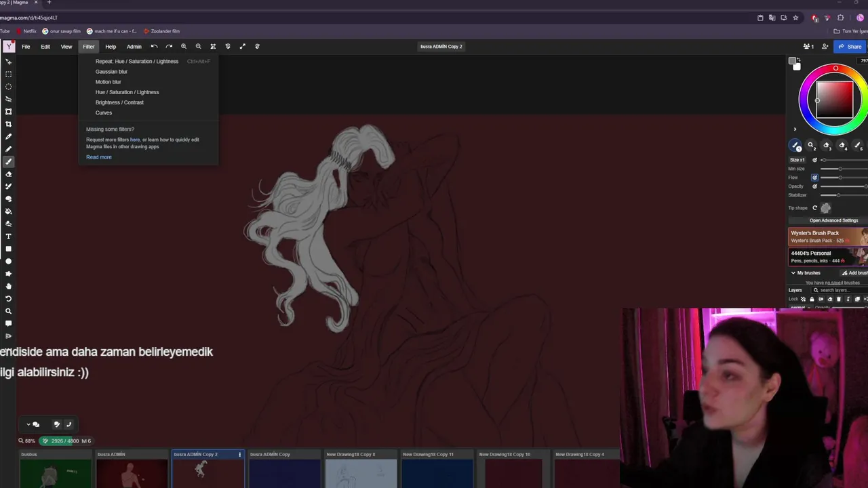This screenshot has height=488, width=868.
Task: Select the rectangle shape tool
Action: pyautogui.click(x=9, y=249)
